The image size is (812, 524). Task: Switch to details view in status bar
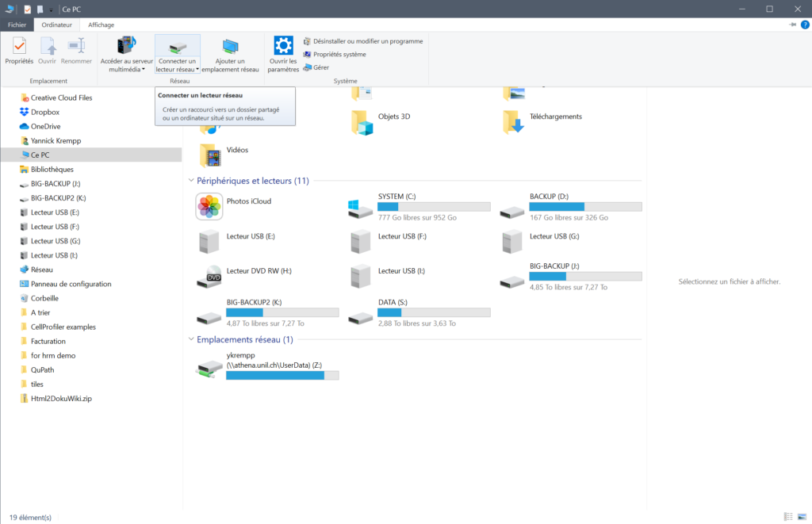point(787,517)
